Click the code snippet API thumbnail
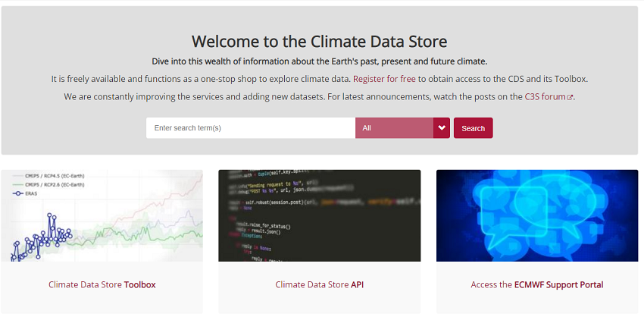 point(319,215)
